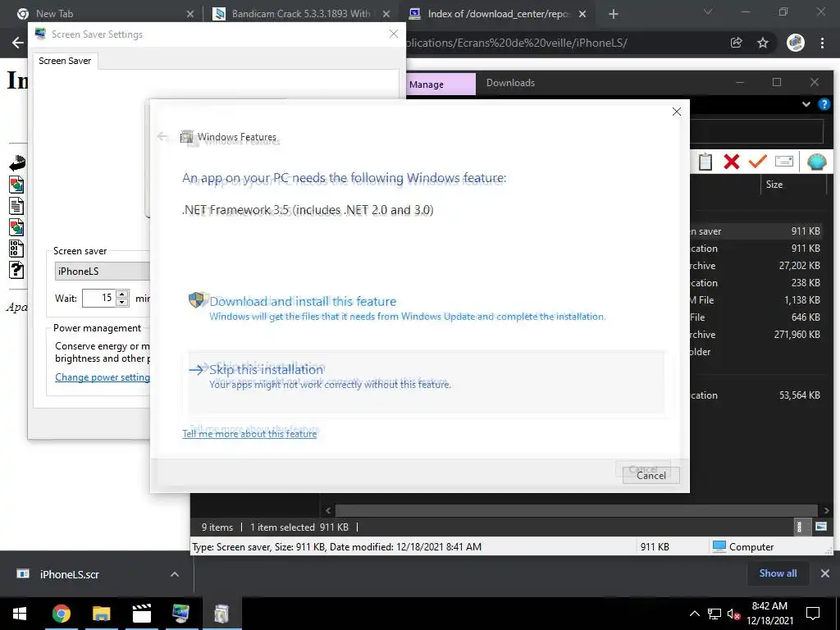Viewport: 840px width, 630px height.
Task: Select the 646 KB file row
Action: tap(756, 317)
